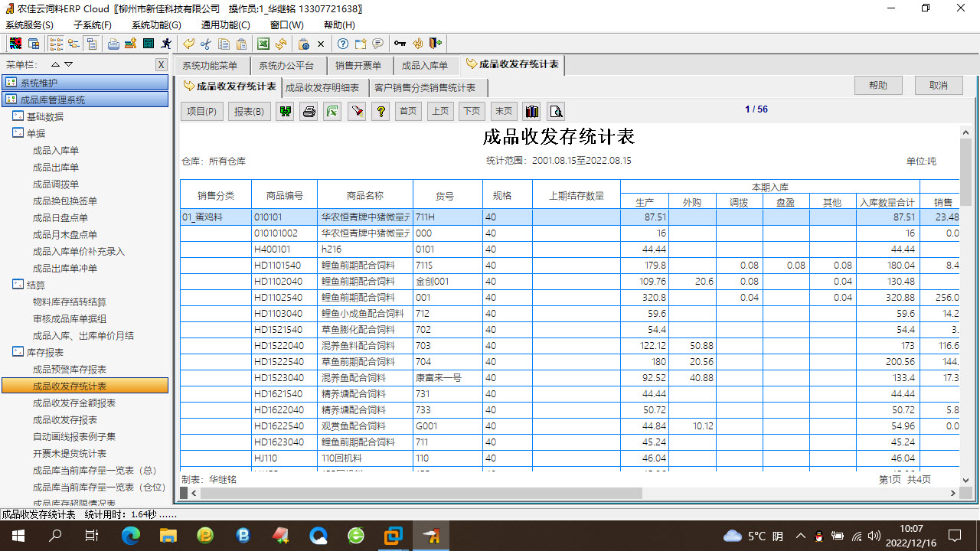Select the Print report icon

tap(309, 111)
